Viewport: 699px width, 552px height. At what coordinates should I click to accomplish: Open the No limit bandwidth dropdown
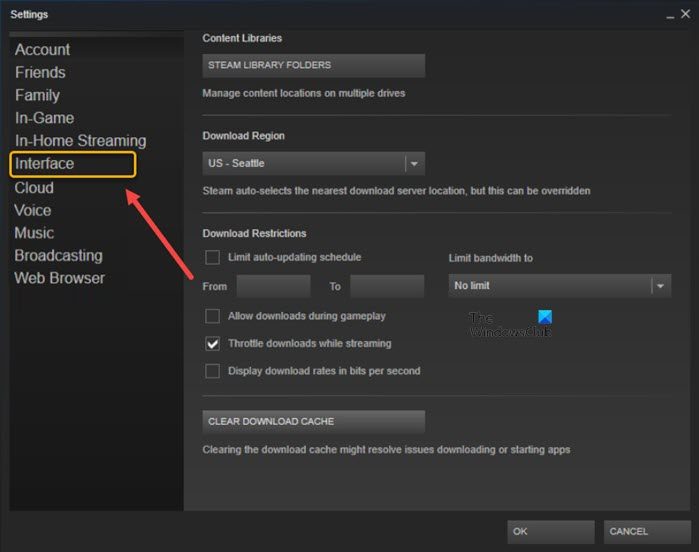click(x=559, y=285)
